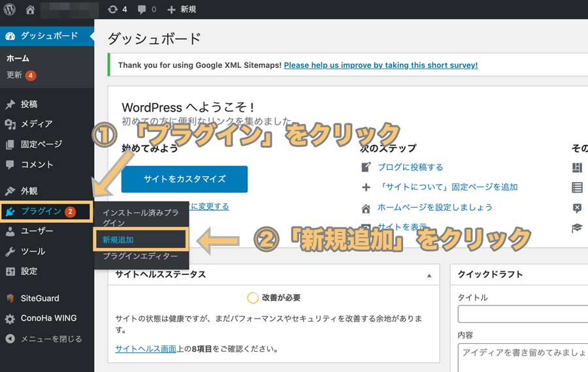Click the プラグイン plug icon

click(x=10, y=211)
